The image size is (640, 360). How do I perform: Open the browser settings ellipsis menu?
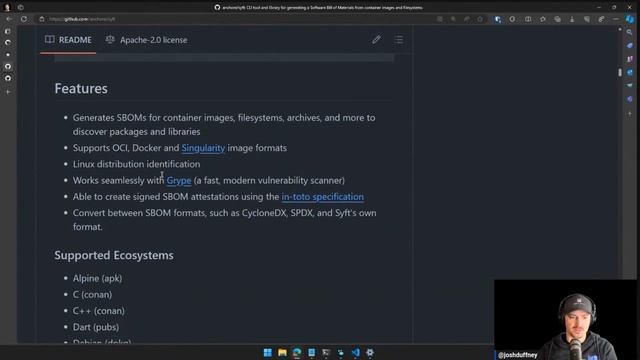pyautogui.click(x=616, y=19)
